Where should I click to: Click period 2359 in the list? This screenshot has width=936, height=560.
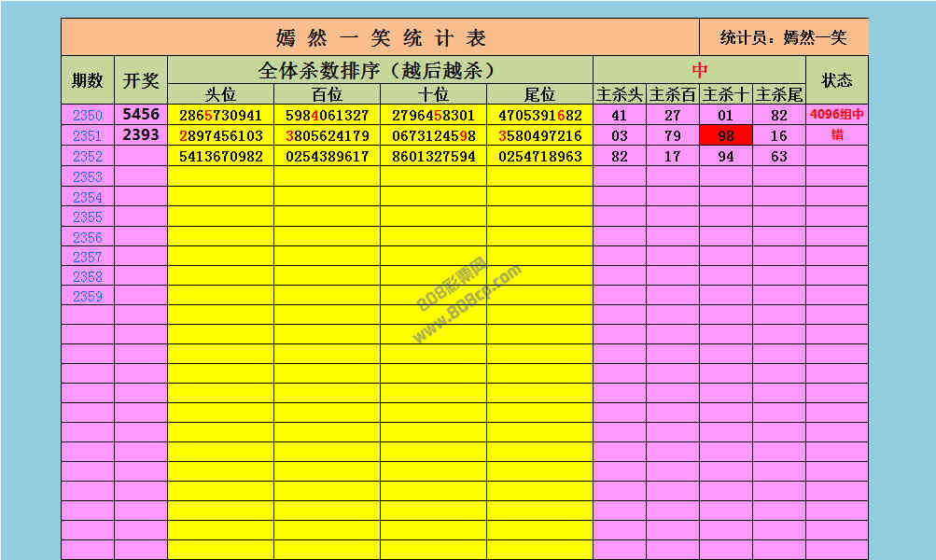click(88, 296)
